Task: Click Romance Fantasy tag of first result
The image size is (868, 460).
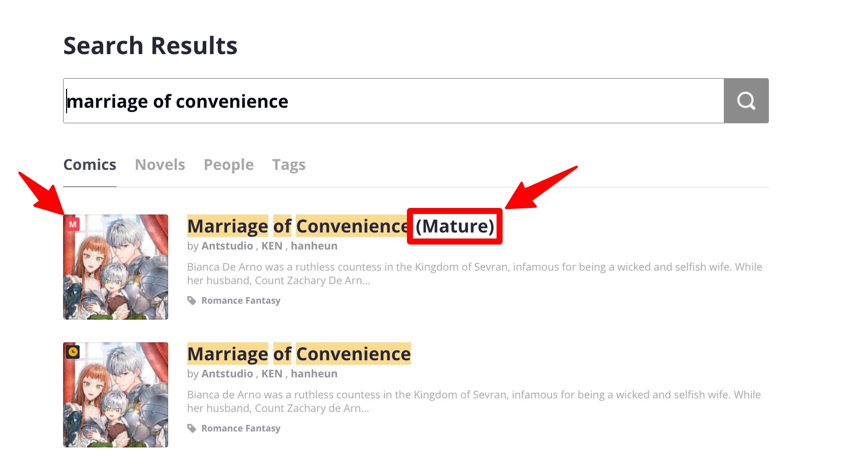Action: (241, 301)
